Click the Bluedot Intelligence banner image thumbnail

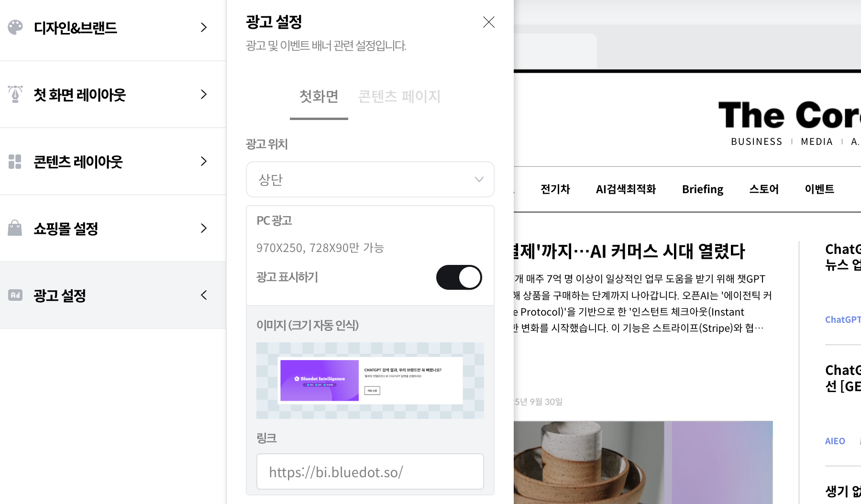click(370, 381)
